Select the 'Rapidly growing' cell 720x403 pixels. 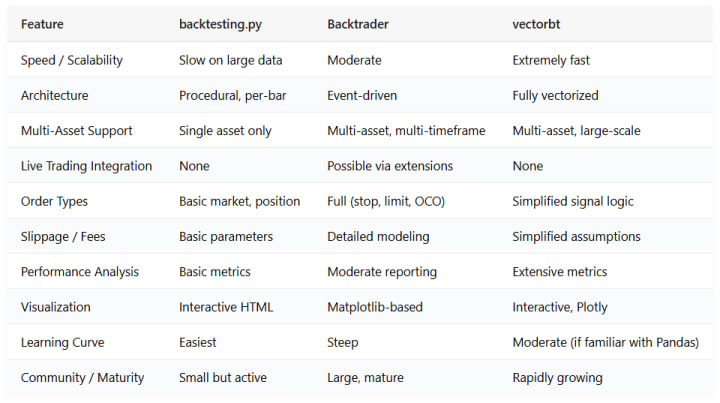click(557, 378)
